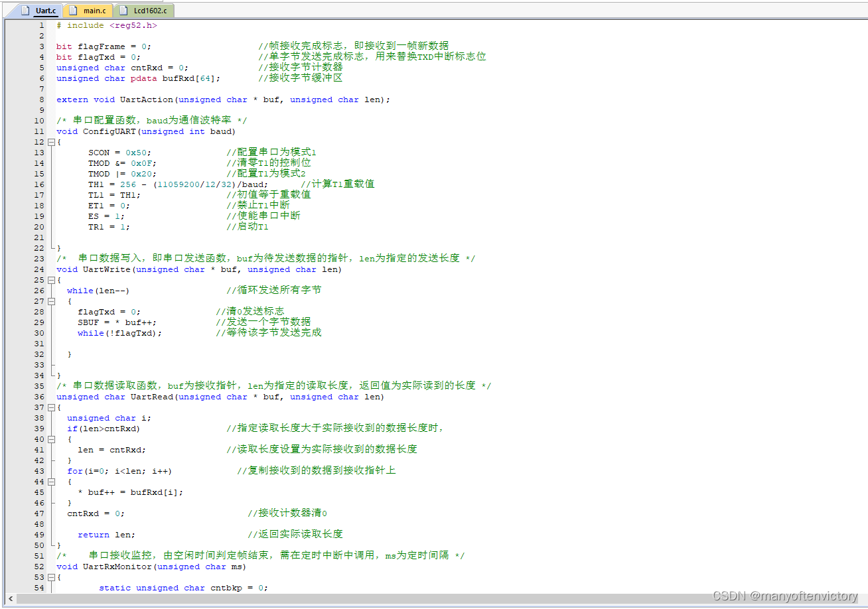Screen dimensions: 868x609
Task: Click the '# include <reg52.h>' line
Action: coord(107,25)
